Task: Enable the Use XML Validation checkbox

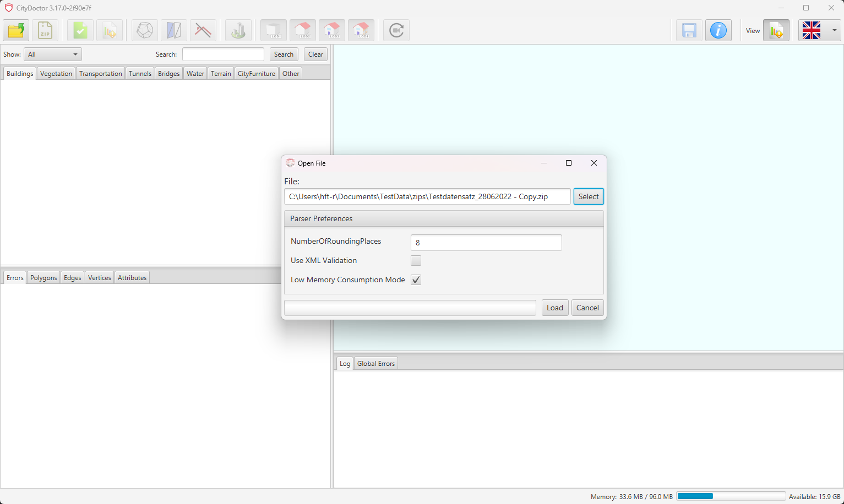Action: [x=416, y=260]
